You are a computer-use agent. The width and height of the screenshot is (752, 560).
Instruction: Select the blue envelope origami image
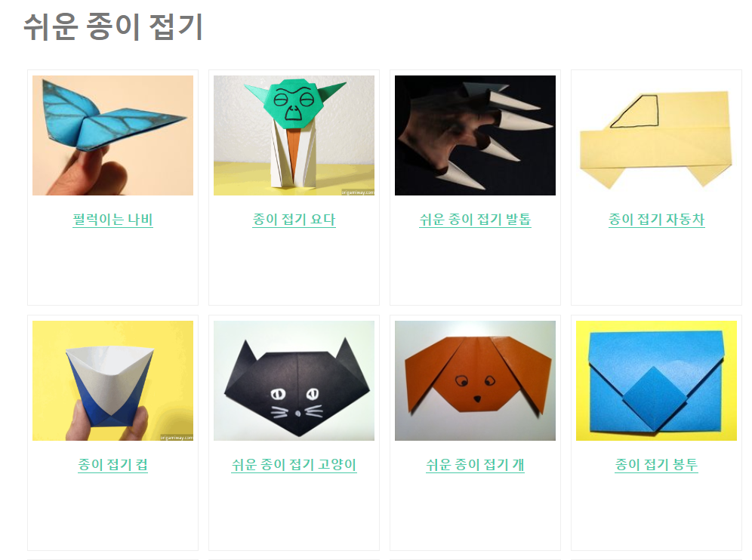657,380
